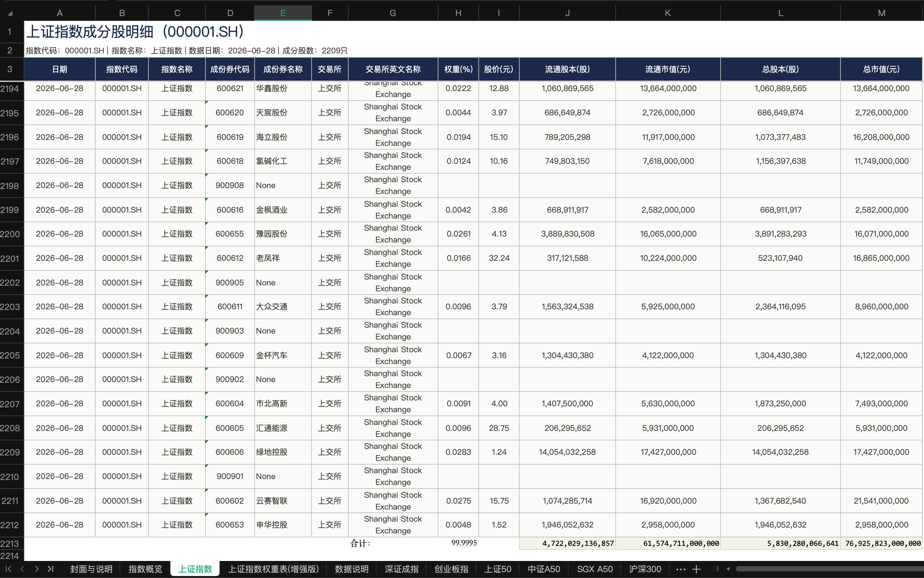Open the 深证成指 sheet tab
924x578 pixels.
coord(401,569)
